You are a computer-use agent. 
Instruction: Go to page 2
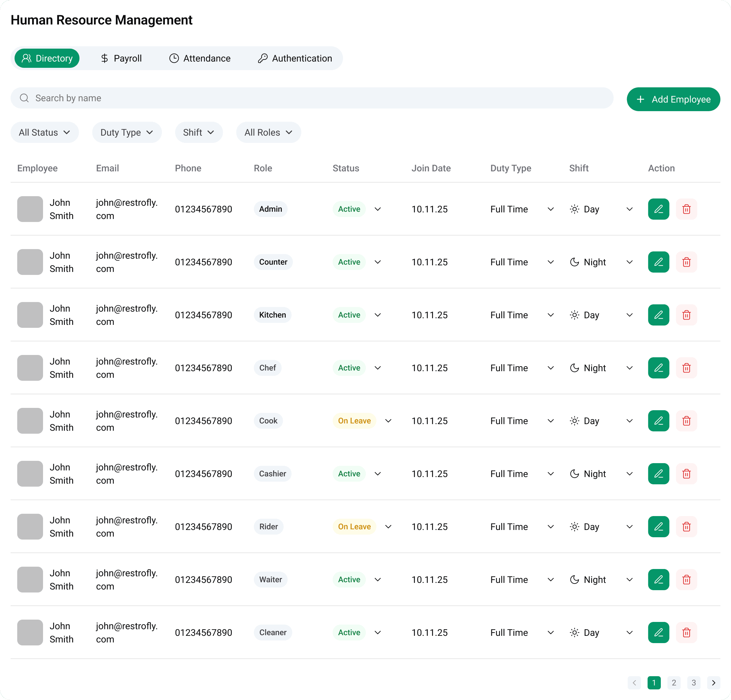[x=674, y=682]
